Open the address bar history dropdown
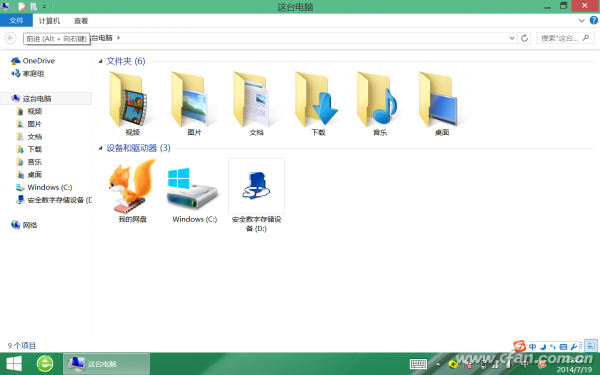The image size is (600, 375). tap(512, 38)
